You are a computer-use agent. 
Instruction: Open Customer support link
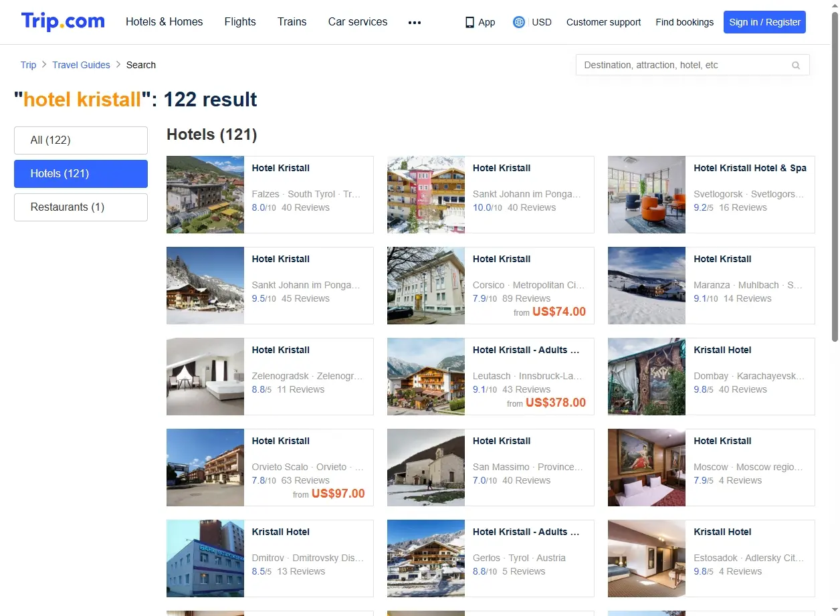tap(603, 22)
